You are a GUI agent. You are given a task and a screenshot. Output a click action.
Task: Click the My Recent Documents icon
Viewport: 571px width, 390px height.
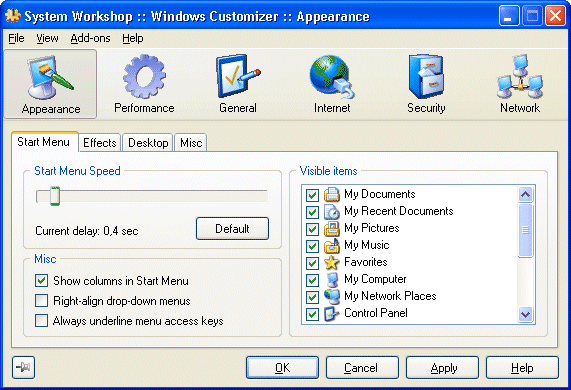tap(331, 212)
